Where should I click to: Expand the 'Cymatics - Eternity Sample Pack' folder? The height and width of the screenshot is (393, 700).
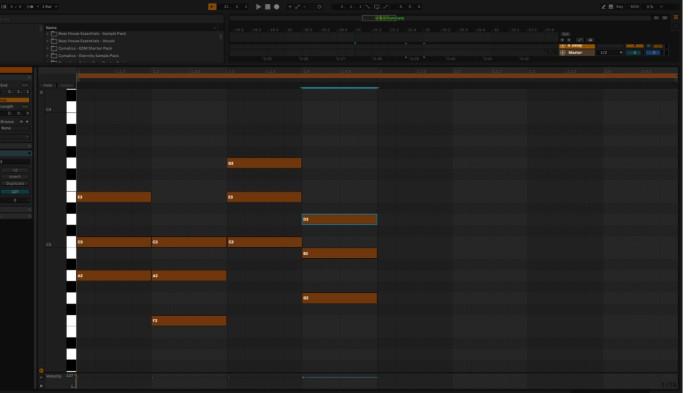[47, 56]
